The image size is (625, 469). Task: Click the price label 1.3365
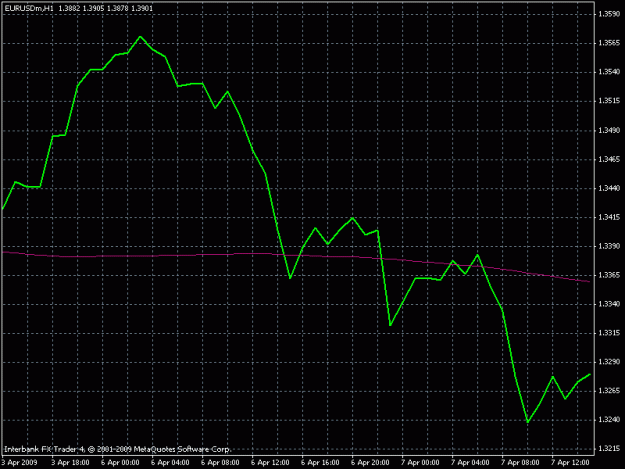609,275
